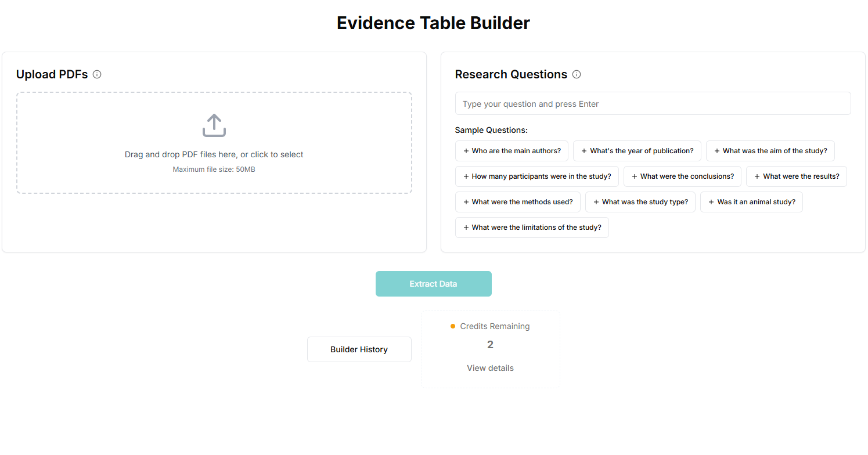Add the 'How many participants were in the study?' question
The height and width of the screenshot is (455, 868).
[537, 176]
